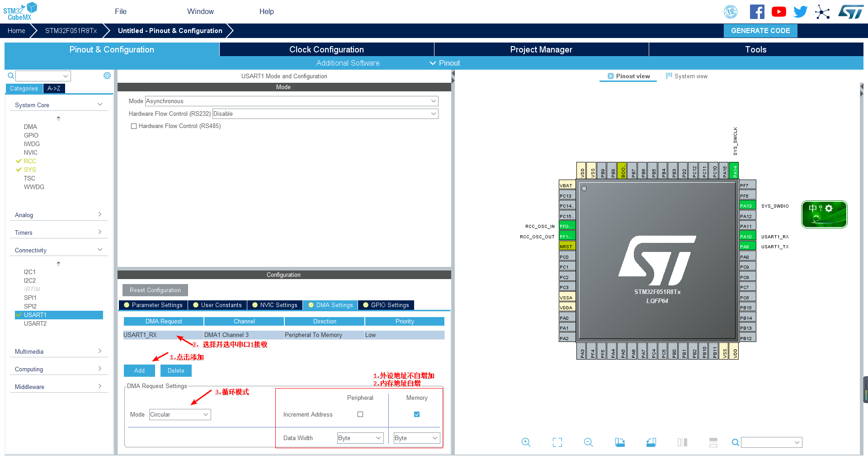Open the User Constants tab

coord(217,305)
